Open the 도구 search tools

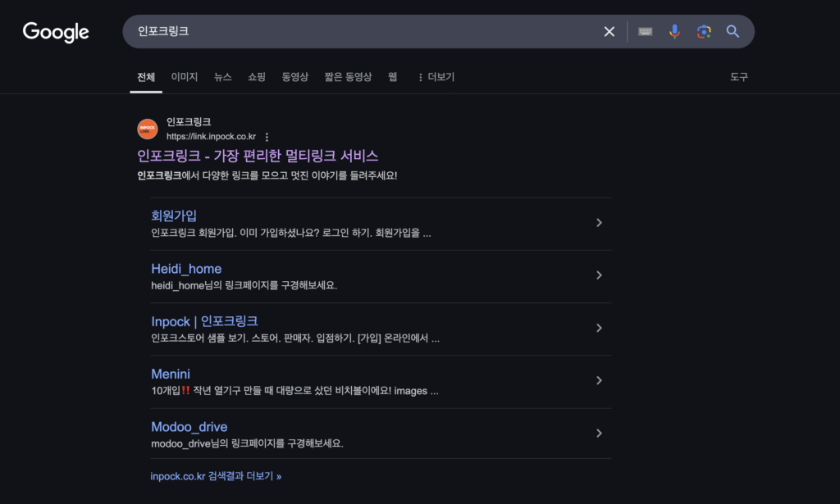tap(739, 77)
